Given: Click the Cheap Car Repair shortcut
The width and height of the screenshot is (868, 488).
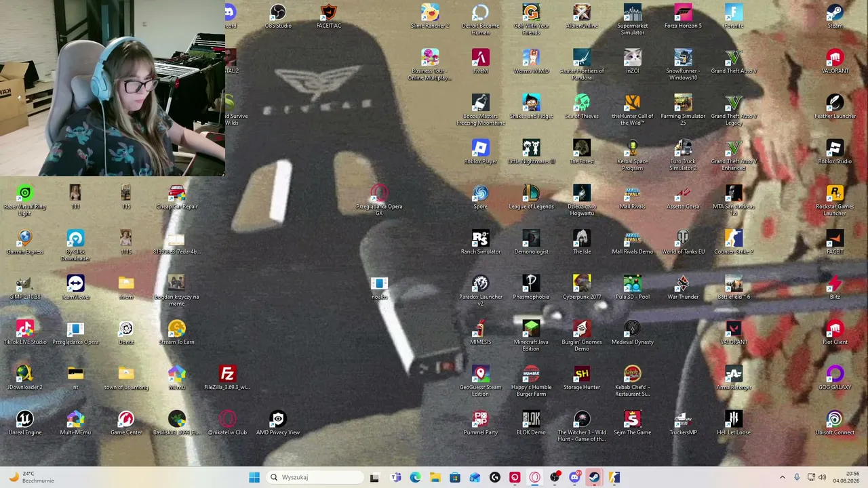Looking at the screenshot, I should click(x=176, y=197).
